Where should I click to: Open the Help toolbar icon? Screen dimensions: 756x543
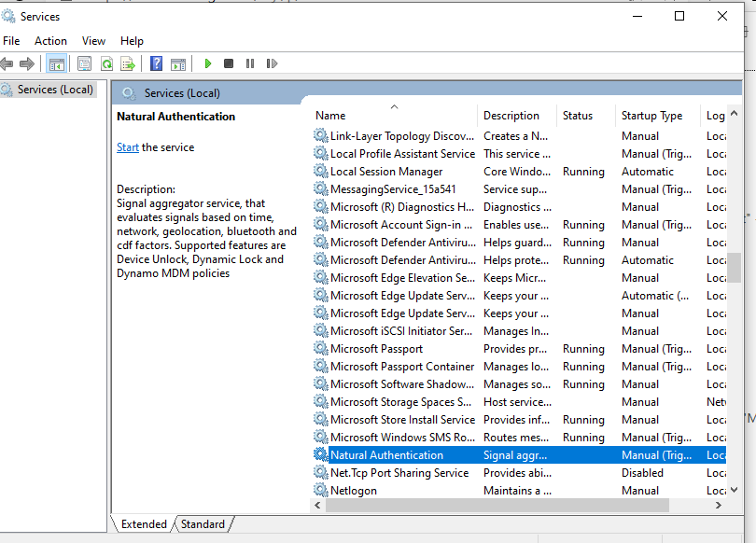click(156, 63)
